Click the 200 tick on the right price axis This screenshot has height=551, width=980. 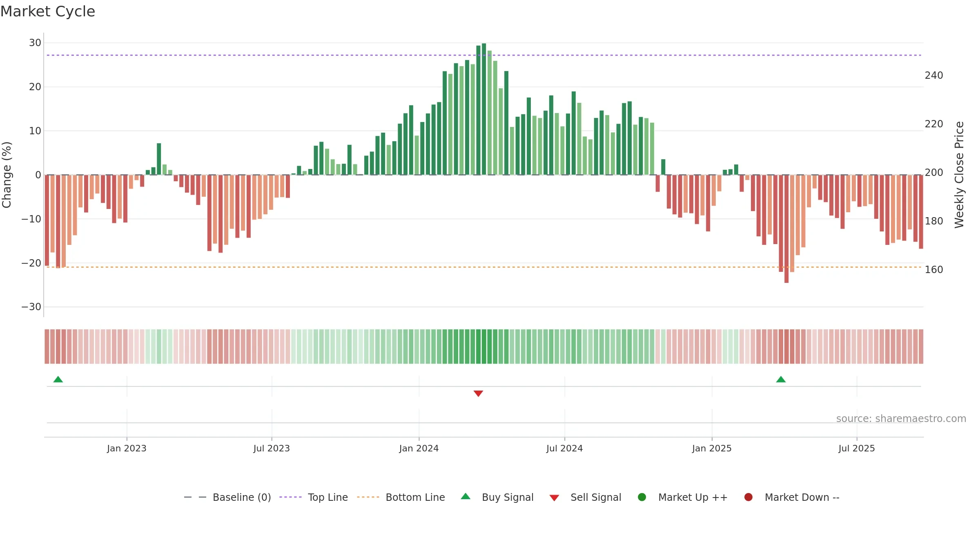(x=934, y=173)
